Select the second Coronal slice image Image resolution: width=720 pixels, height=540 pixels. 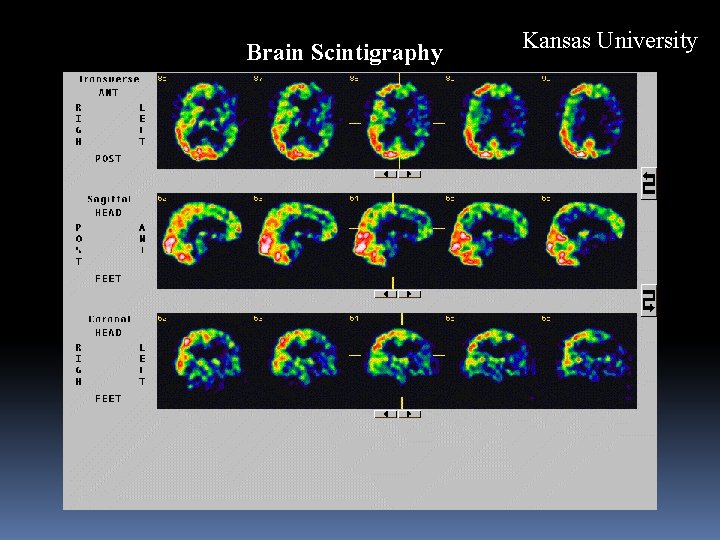pyautogui.click(x=301, y=361)
